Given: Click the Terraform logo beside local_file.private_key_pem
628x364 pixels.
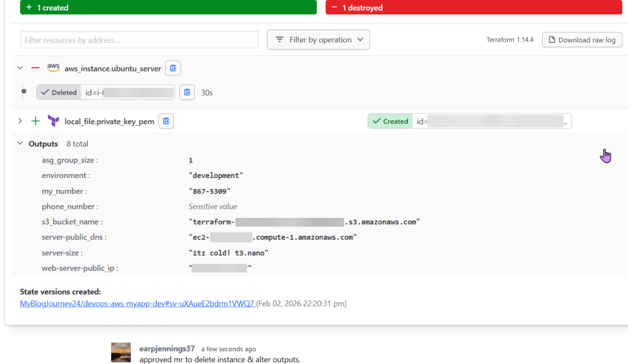Looking at the screenshot, I should coord(53,121).
